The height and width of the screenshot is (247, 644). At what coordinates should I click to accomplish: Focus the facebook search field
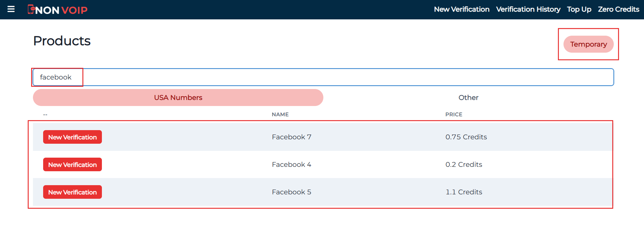(x=323, y=77)
